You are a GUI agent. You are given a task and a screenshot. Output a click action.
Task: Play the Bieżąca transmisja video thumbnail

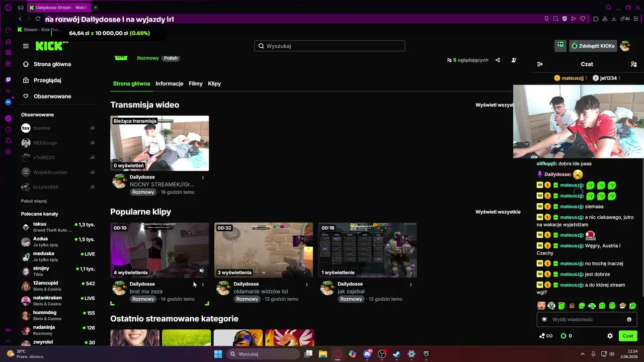[x=159, y=143]
